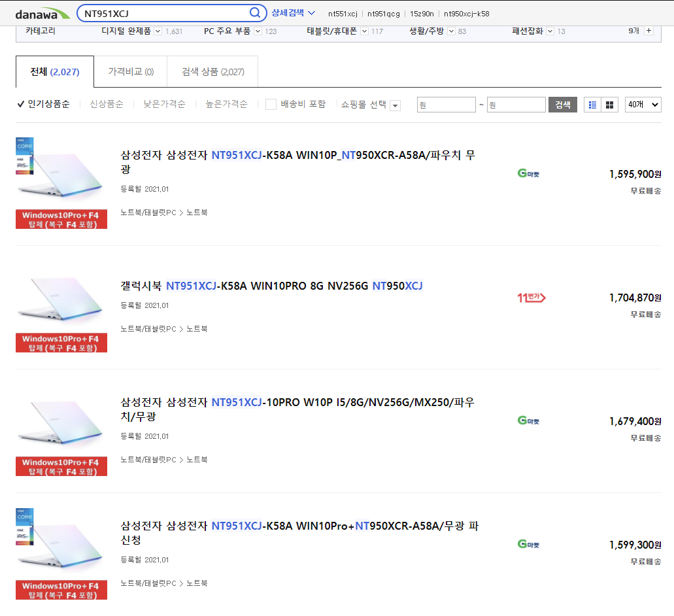Click the danawa logo

click(x=42, y=14)
